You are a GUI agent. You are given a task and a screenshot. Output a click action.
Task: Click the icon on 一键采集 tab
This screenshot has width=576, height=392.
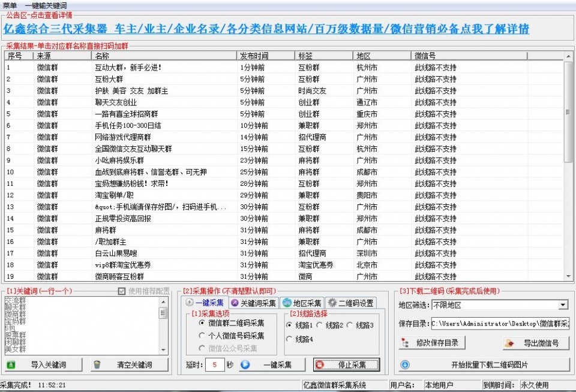190,302
